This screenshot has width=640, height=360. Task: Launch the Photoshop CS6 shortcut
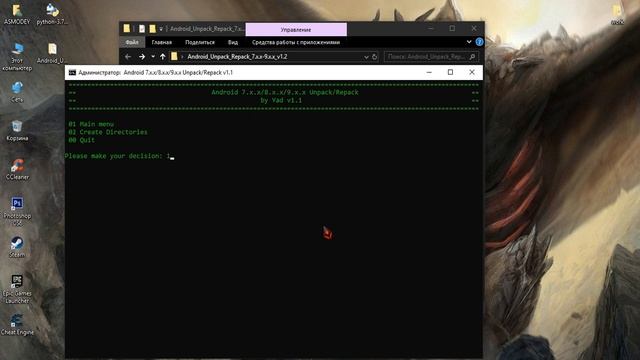(17, 211)
